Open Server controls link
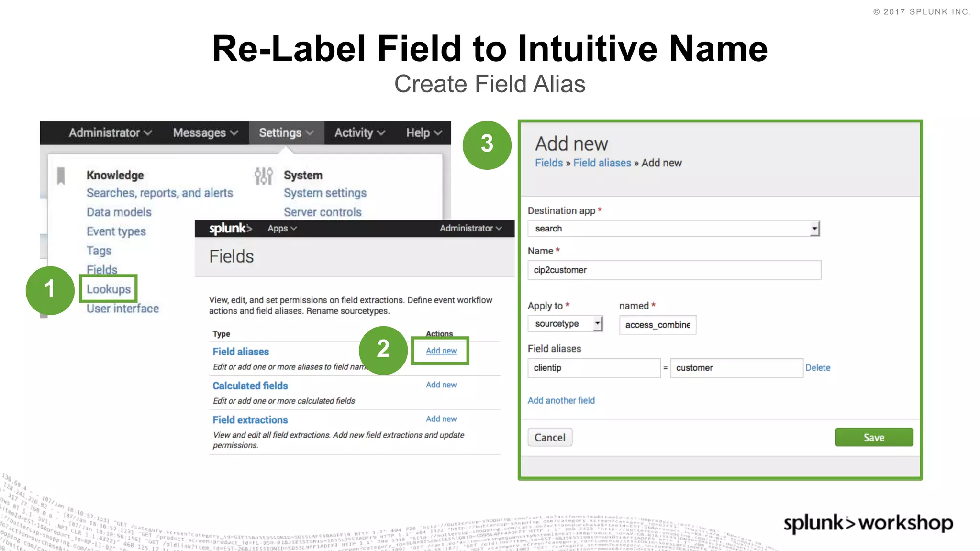980x551 pixels. coord(323,212)
